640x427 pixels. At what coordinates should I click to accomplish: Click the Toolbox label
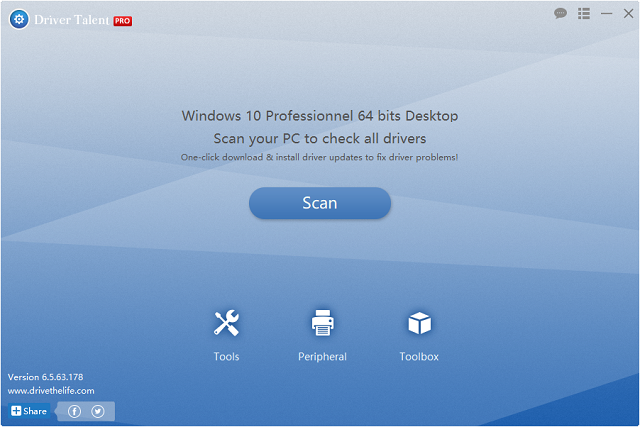419,356
